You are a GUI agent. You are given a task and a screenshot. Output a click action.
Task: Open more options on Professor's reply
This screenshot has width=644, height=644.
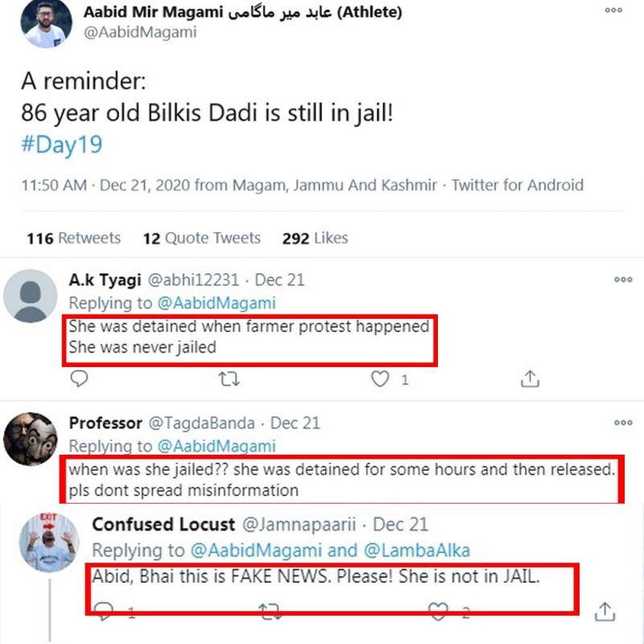coord(623,423)
